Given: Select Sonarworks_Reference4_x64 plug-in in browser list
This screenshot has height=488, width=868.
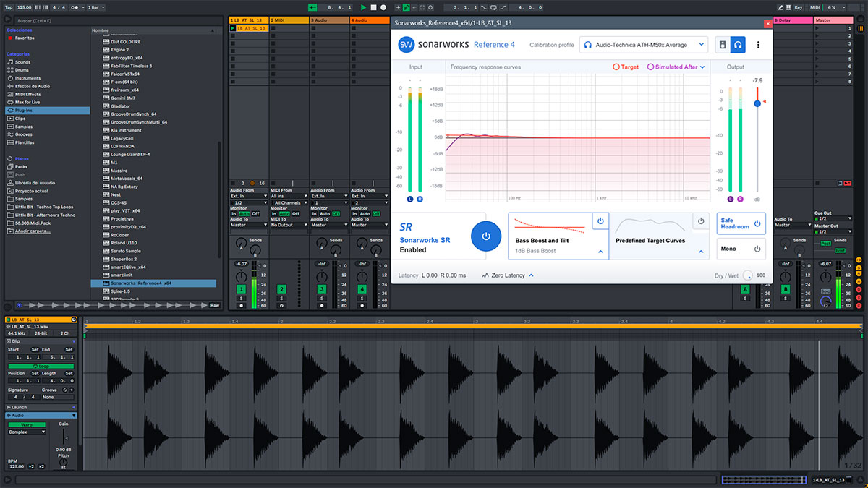Looking at the screenshot, I should click(153, 283).
